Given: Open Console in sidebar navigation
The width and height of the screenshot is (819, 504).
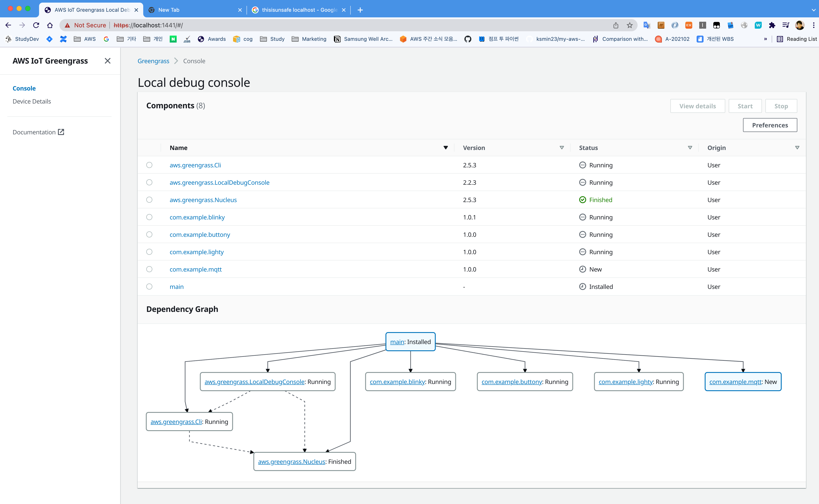Looking at the screenshot, I should 24,88.
